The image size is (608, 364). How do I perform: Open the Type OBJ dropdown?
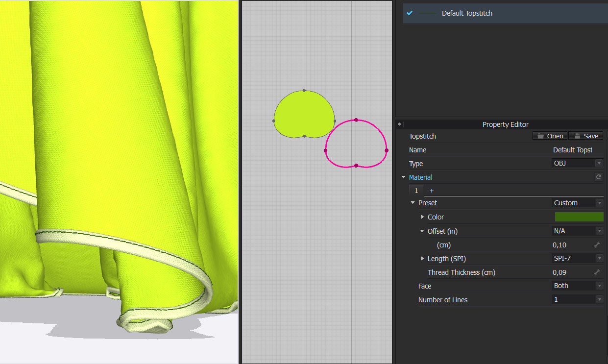click(578, 163)
